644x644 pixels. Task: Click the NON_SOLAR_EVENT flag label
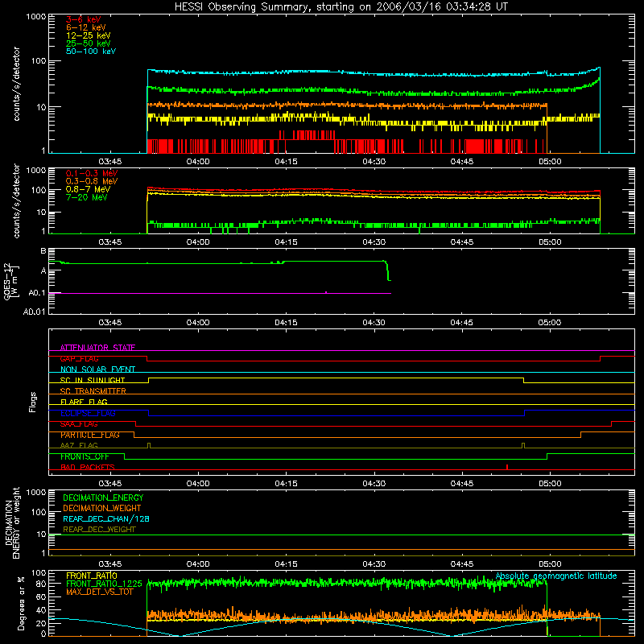pyautogui.click(x=97, y=369)
